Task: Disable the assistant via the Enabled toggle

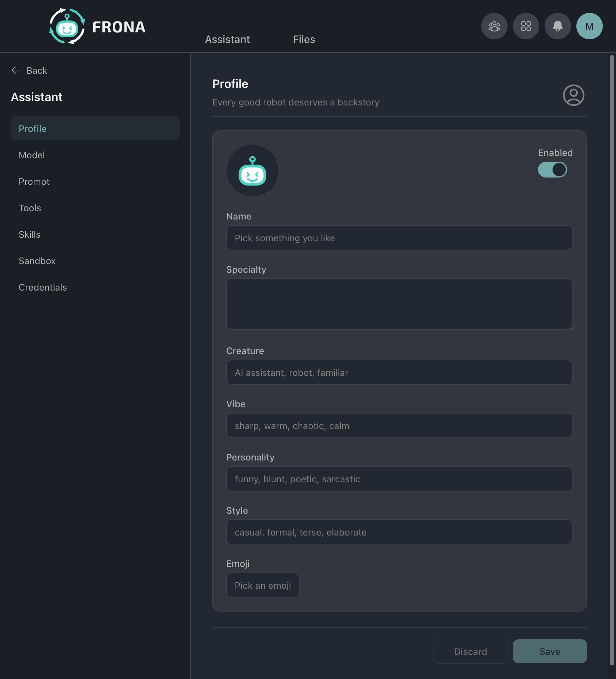Action: (552, 170)
